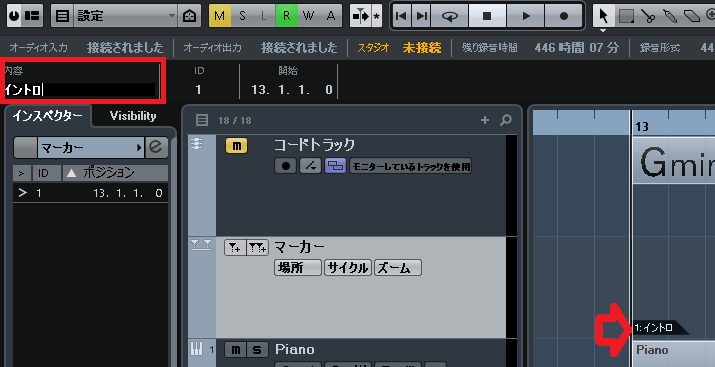Toggle the green R read automation button
Screen dimensions: 715x367
286,16
